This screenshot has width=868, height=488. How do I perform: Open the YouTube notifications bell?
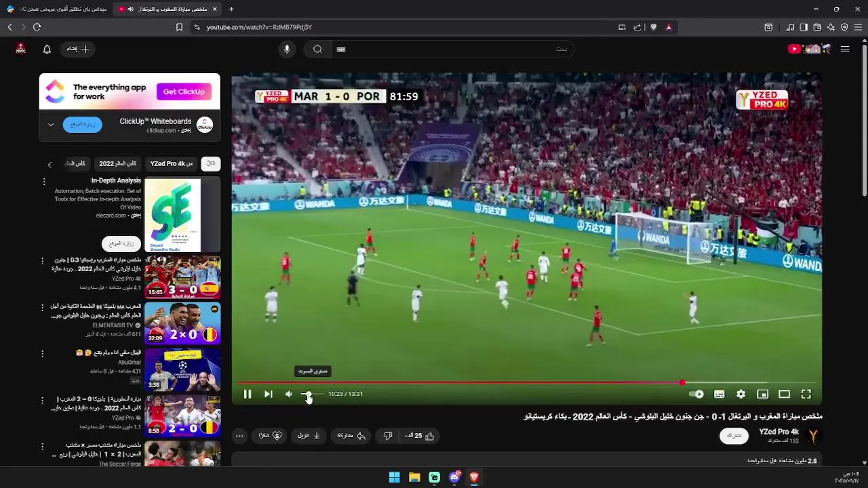tap(47, 49)
